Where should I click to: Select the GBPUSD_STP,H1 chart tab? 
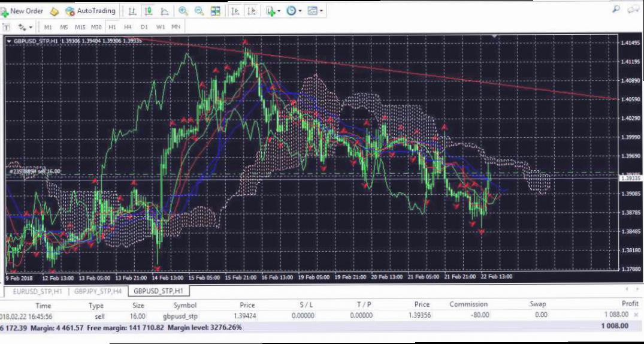pos(159,291)
